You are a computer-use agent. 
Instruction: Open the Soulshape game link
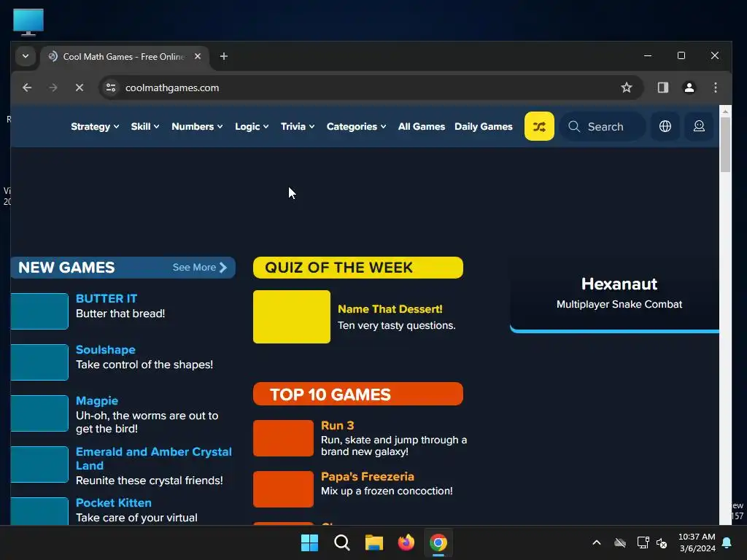(x=105, y=349)
